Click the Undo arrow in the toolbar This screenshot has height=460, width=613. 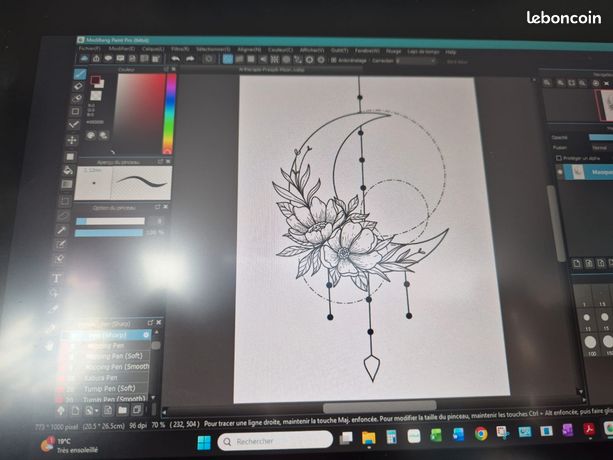(x=176, y=59)
